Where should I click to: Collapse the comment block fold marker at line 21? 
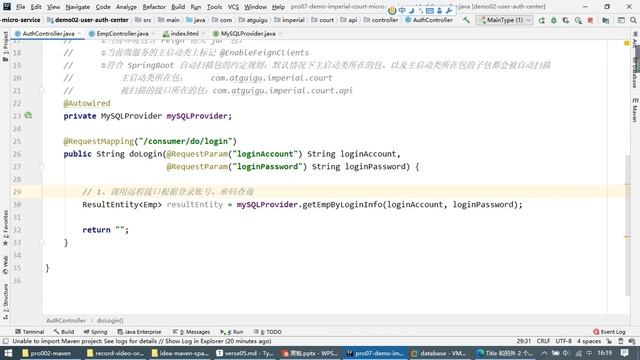tap(42, 91)
